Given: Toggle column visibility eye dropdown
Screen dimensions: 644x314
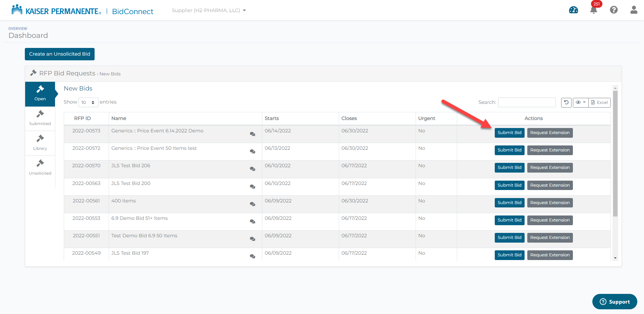Looking at the screenshot, I should coord(581,103).
